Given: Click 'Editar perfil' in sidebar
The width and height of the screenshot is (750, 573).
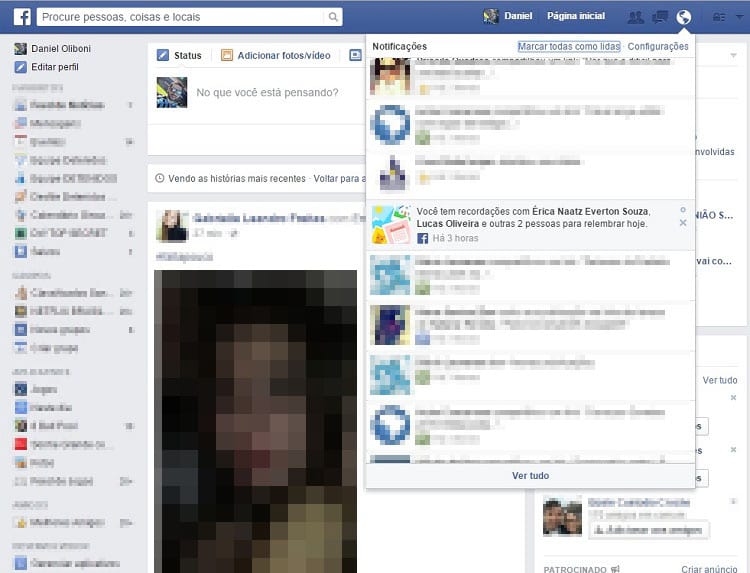Looking at the screenshot, I should (x=55, y=67).
